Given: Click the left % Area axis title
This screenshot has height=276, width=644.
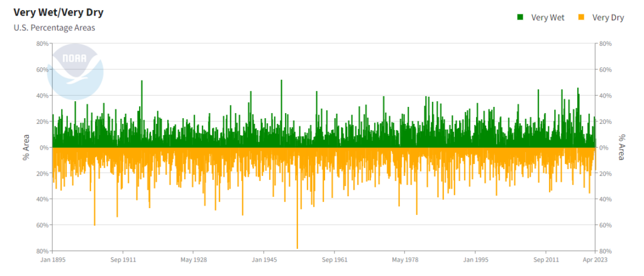Looking at the screenshot, I should tap(26, 148).
